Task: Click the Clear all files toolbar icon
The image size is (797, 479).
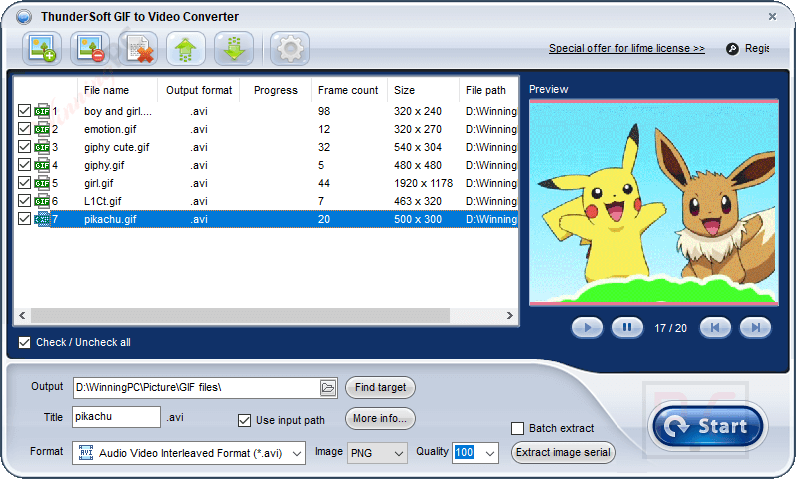Action: coord(138,49)
